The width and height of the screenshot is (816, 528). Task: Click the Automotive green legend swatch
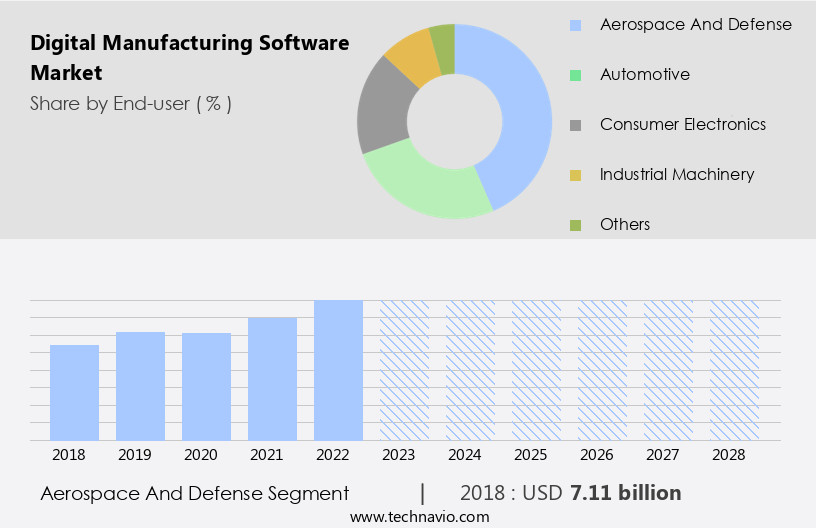[575, 75]
